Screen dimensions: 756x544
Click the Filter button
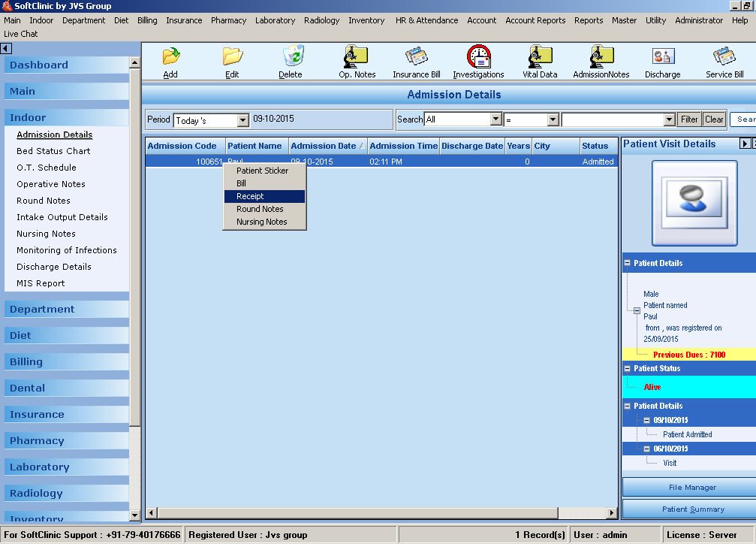(689, 119)
